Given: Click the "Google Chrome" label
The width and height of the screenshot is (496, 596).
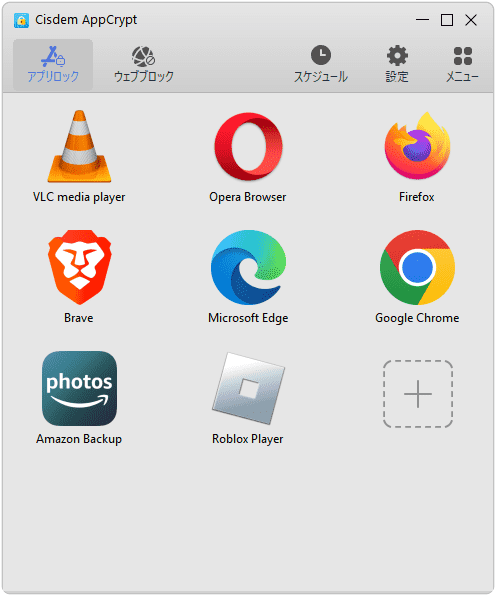Looking at the screenshot, I should coord(417,318).
